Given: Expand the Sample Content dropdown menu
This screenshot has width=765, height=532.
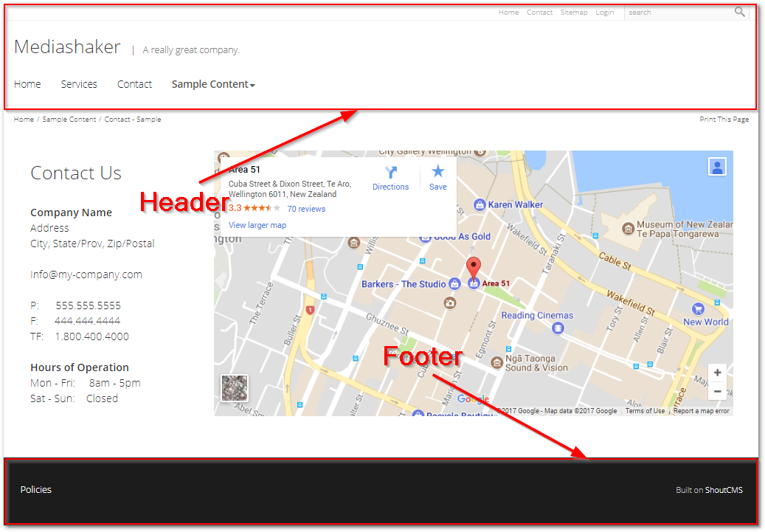Looking at the screenshot, I should [x=213, y=84].
